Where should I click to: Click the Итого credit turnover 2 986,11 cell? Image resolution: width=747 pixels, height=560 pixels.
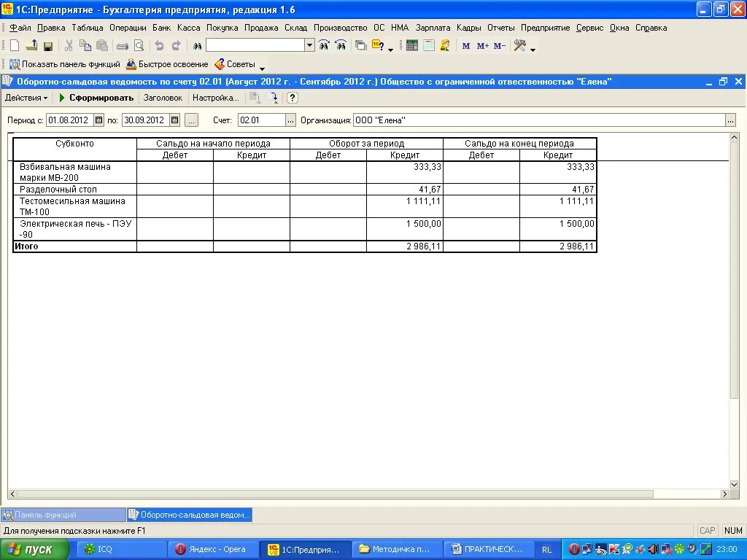coord(404,246)
